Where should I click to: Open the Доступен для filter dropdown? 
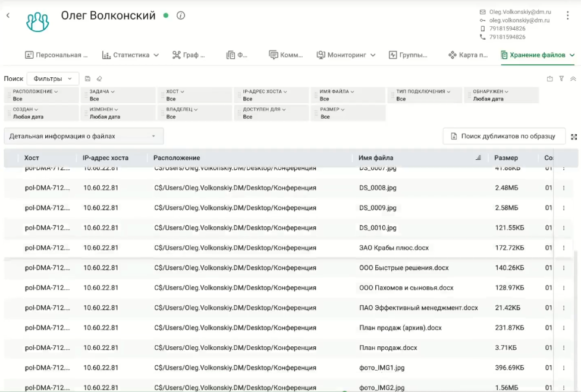(x=272, y=113)
